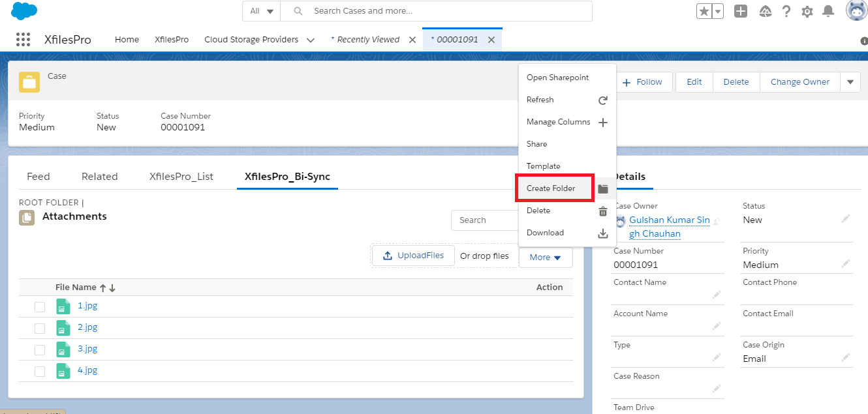Edit Case Origin pencil icon
Screen dimensions: 868x414
point(846,358)
